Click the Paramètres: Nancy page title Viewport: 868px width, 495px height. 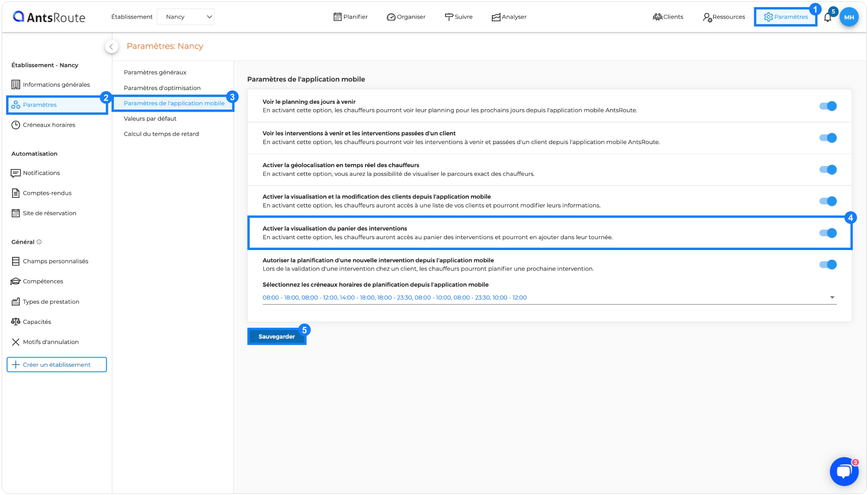coord(165,46)
